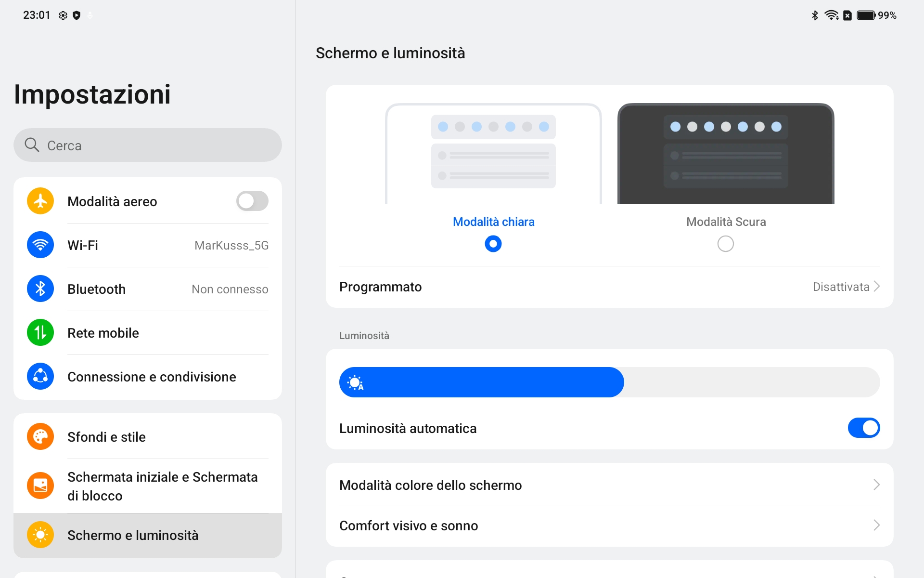924x578 pixels.
Task: Tap the Schermata iniziale orange icon
Action: (40, 486)
